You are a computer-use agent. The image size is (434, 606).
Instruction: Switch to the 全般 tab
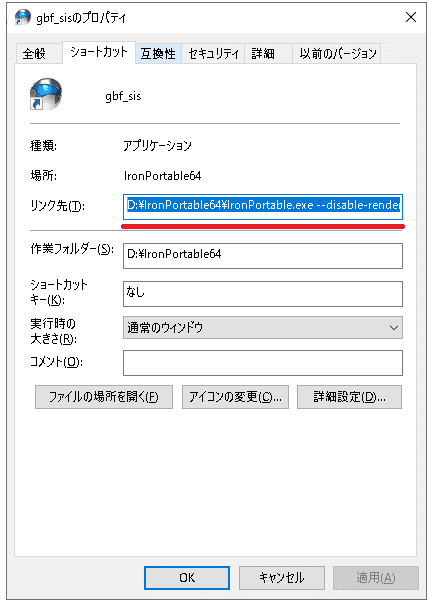click(38, 53)
